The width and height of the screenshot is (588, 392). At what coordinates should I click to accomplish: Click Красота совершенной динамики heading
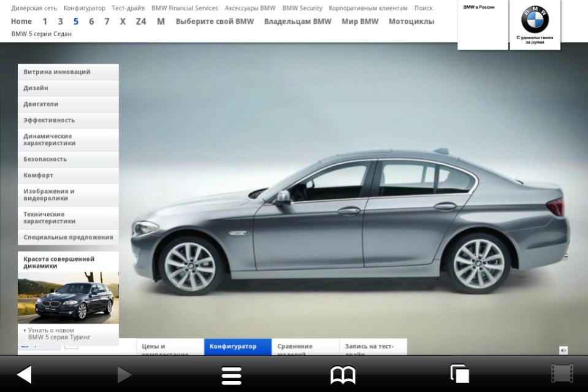tap(59, 262)
